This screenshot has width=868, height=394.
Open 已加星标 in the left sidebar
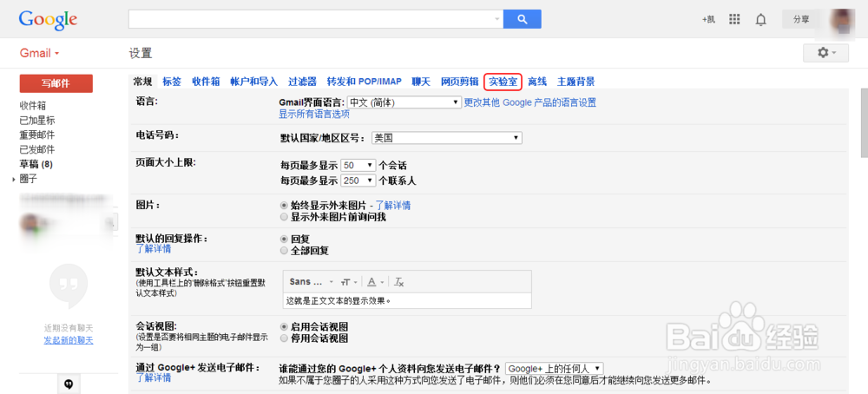tap(37, 120)
